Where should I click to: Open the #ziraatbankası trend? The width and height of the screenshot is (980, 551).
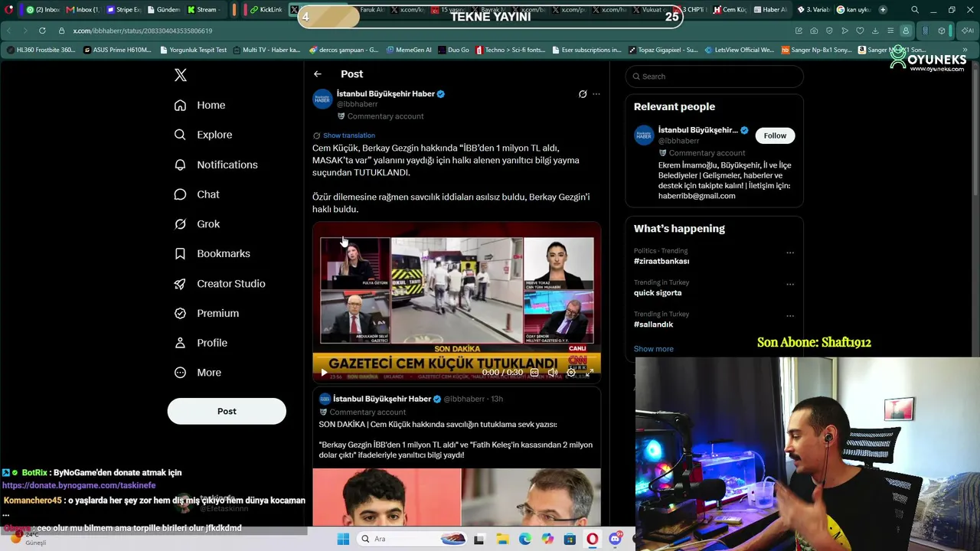pyautogui.click(x=661, y=262)
